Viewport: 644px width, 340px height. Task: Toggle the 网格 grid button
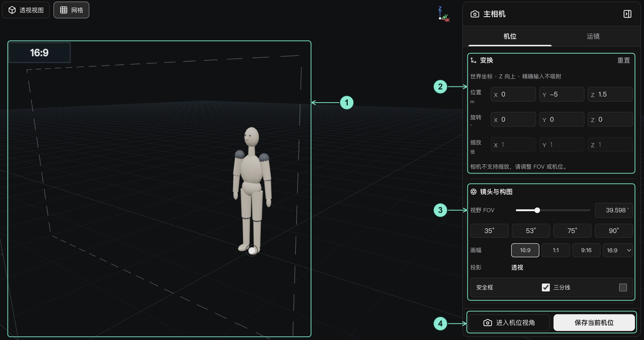71,10
